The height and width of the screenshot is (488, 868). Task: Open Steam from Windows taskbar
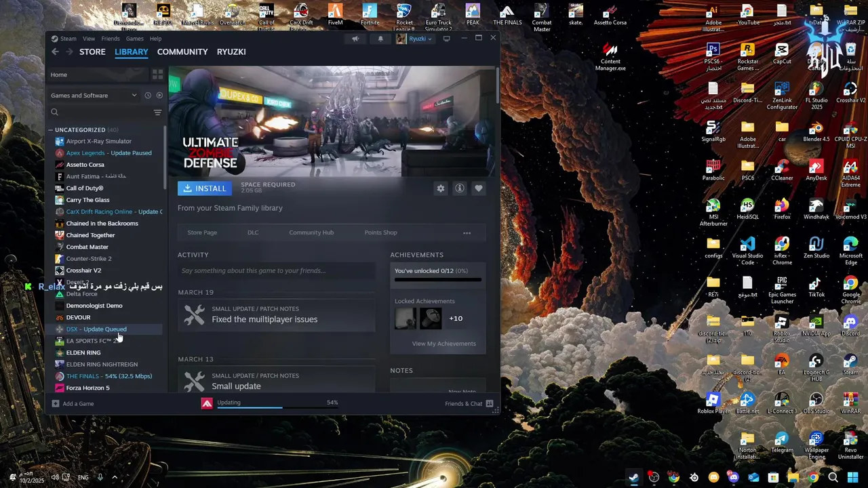pos(633,477)
